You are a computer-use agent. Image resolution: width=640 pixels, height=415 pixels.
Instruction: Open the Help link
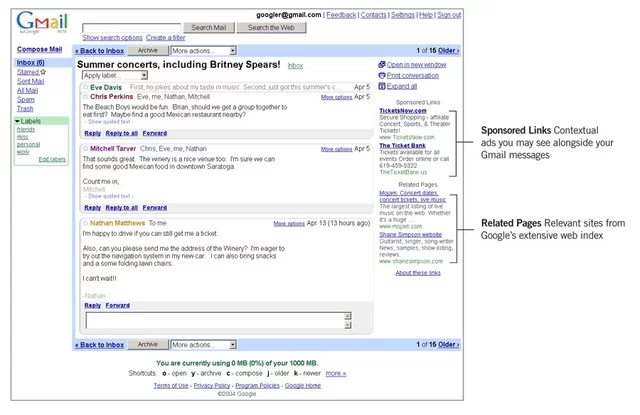click(x=426, y=15)
